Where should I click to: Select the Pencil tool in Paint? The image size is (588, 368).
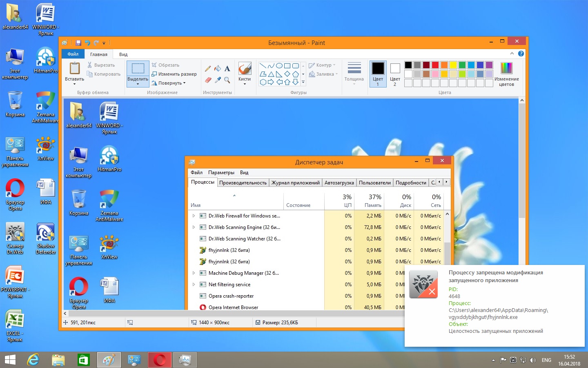[208, 69]
